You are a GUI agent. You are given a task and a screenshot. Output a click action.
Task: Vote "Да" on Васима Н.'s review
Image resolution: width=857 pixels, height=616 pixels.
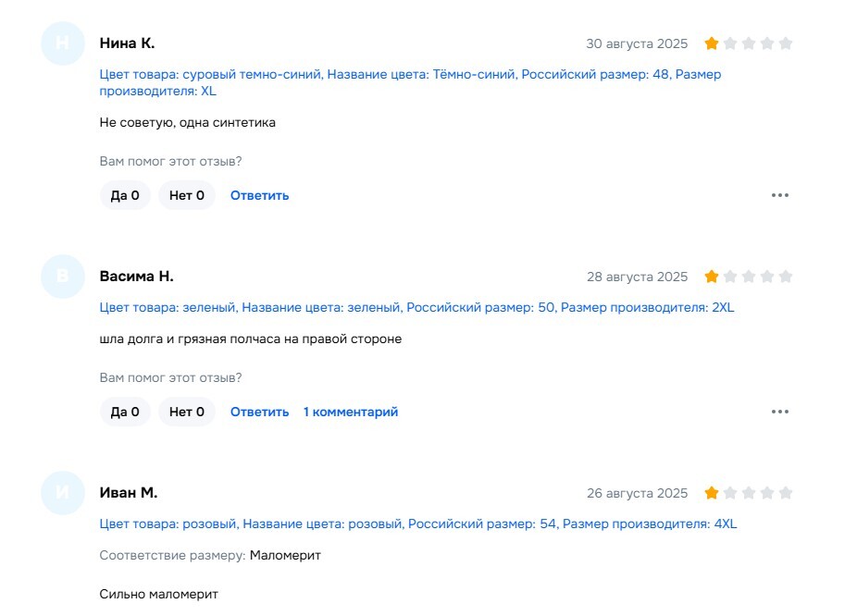[125, 412]
